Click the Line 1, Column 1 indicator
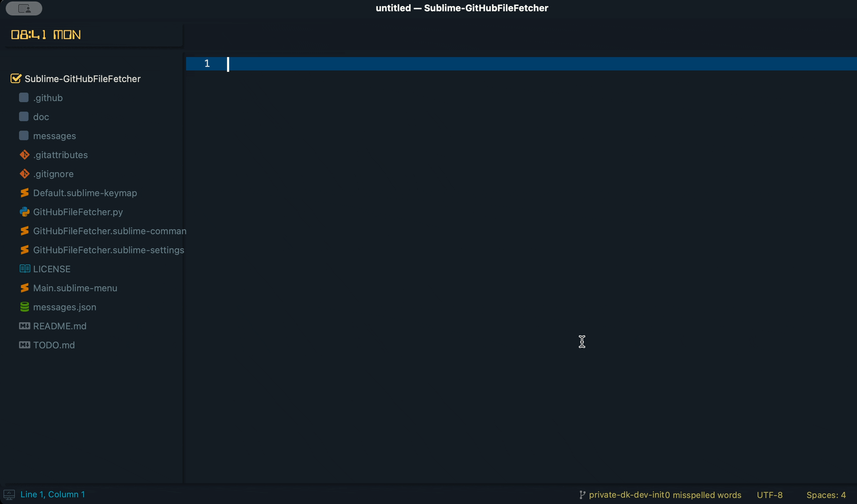Viewport: 857px width, 504px height. click(x=53, y=494)
